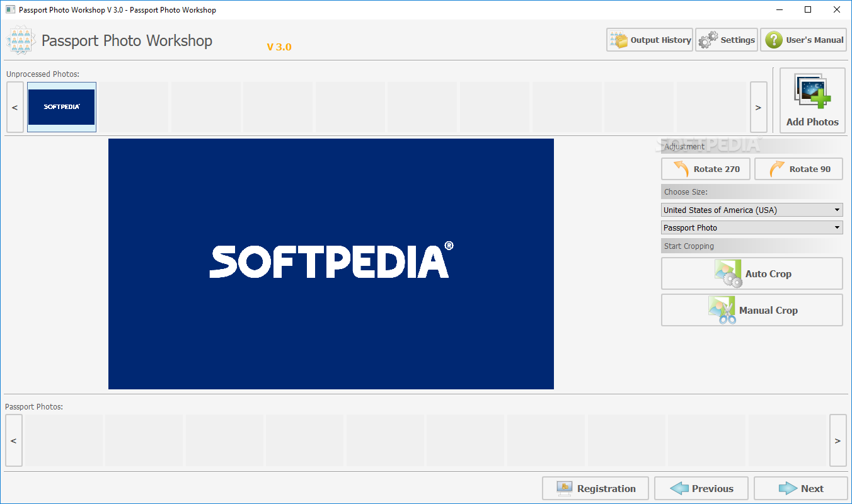
Task: Expand the country dropdown showing USA
Action: click(752, 210)
